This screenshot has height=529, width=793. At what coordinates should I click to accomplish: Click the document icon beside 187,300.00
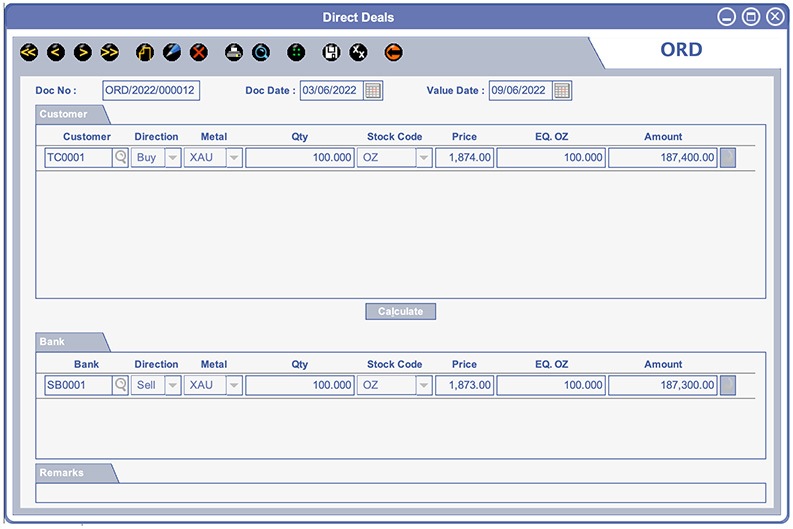point(728,385)
